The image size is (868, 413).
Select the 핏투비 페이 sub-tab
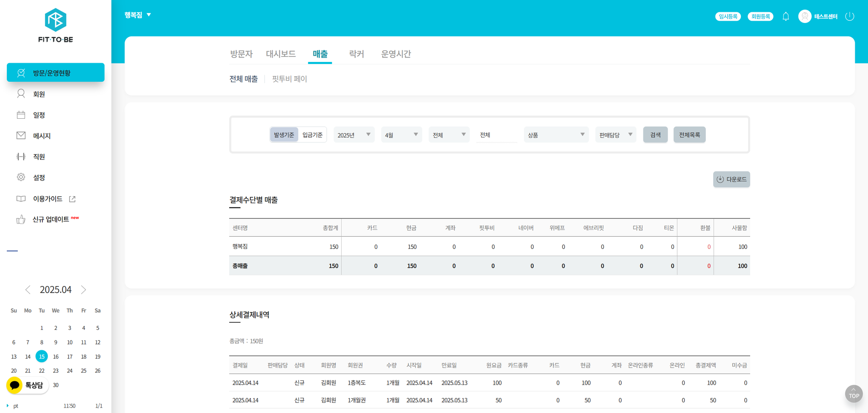tap(289, 79)
